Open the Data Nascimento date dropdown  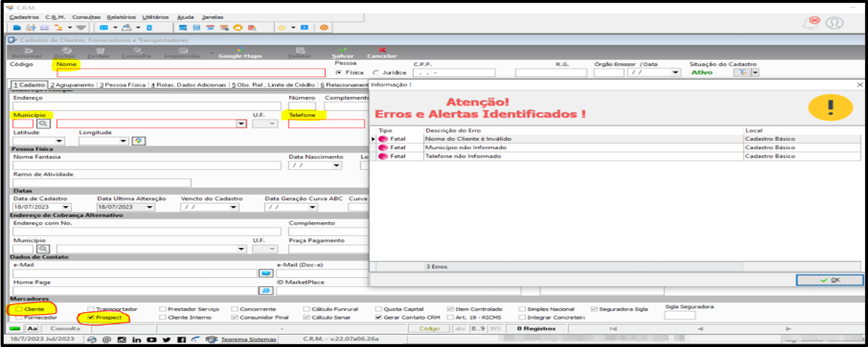336,165
